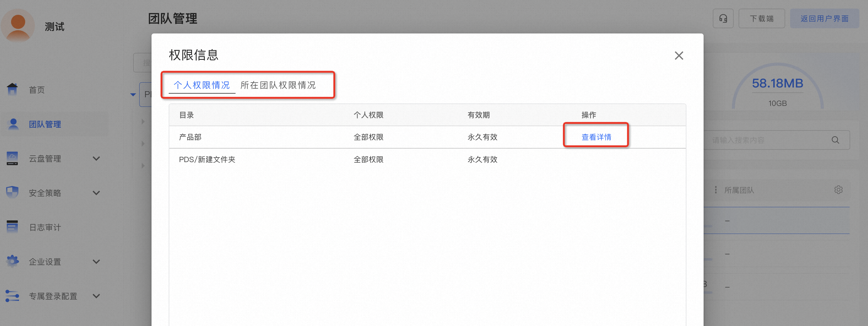Click the security policy shield icon
868x326 pixels.
(13, 192)
